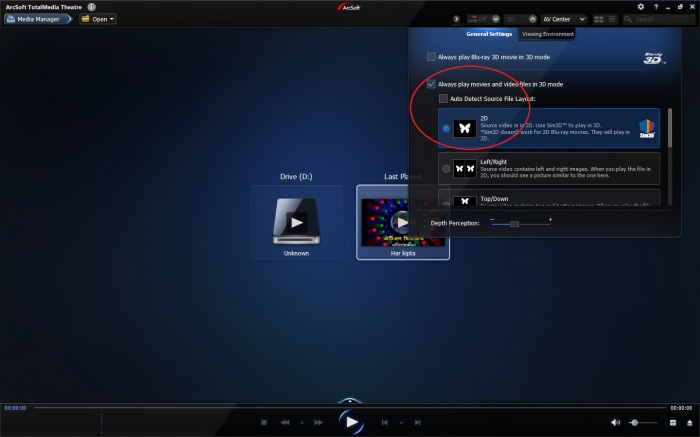700x437 pixels.
Task: Click the elapsed time 00:00:00 display on left
Action: (x=15, y=408)
